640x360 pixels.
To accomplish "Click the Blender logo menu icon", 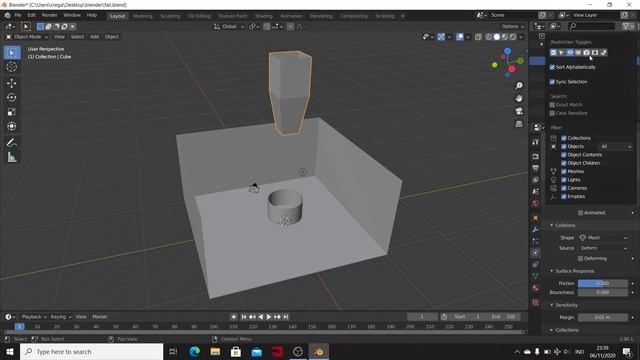I will 7,15.
